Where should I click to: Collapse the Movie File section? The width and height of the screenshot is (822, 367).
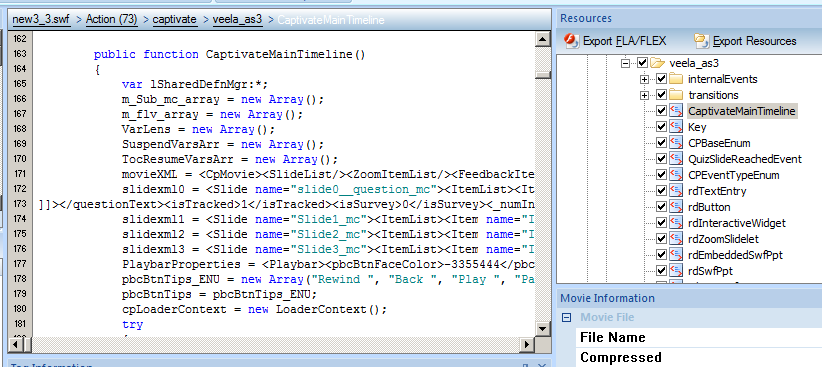point(566,317)
